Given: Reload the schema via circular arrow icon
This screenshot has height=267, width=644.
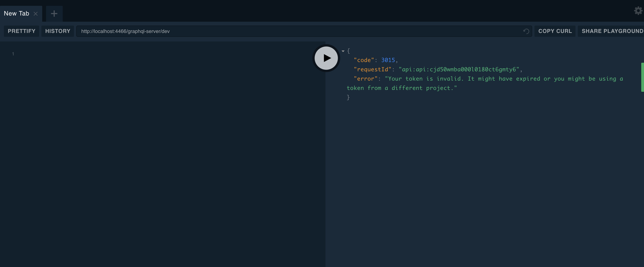Looking at the screenshot, I should click(x=526, y=31).
